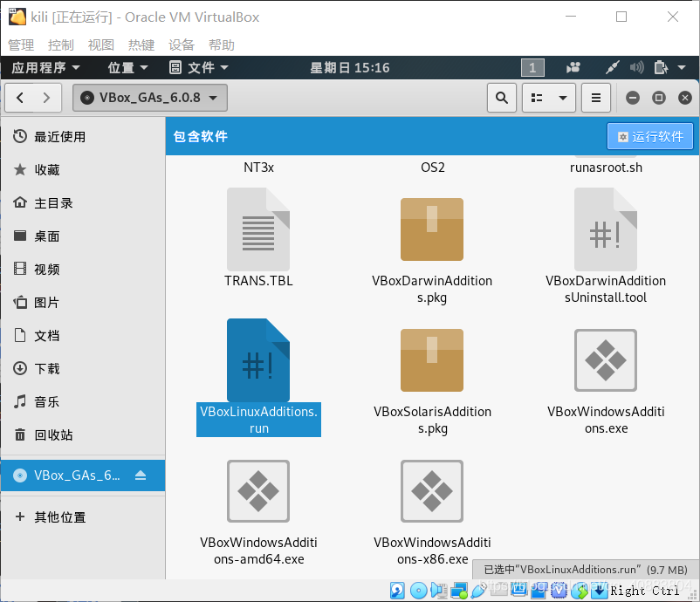The image size is (700, 602).
Task: Maximize the file manager window
Action: click(x=659, y=98)
